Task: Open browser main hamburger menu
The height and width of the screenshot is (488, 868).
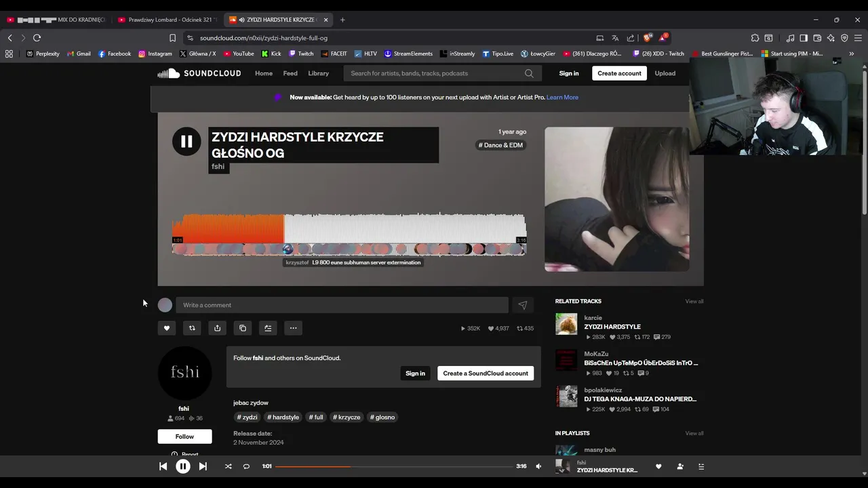Action: (x=858, y=38)
